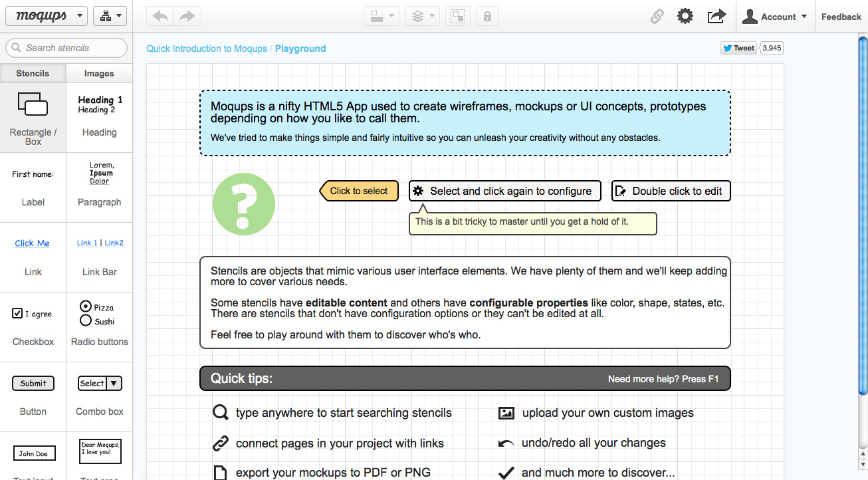Select the Dear Moqups text area stencil
The width and height of the screenshot is (868, 480).
100,456
